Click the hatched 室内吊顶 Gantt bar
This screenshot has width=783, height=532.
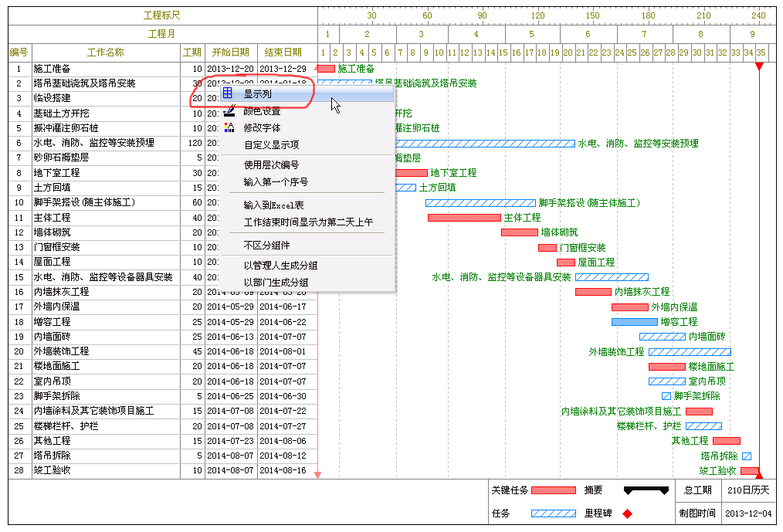point(667,381)
